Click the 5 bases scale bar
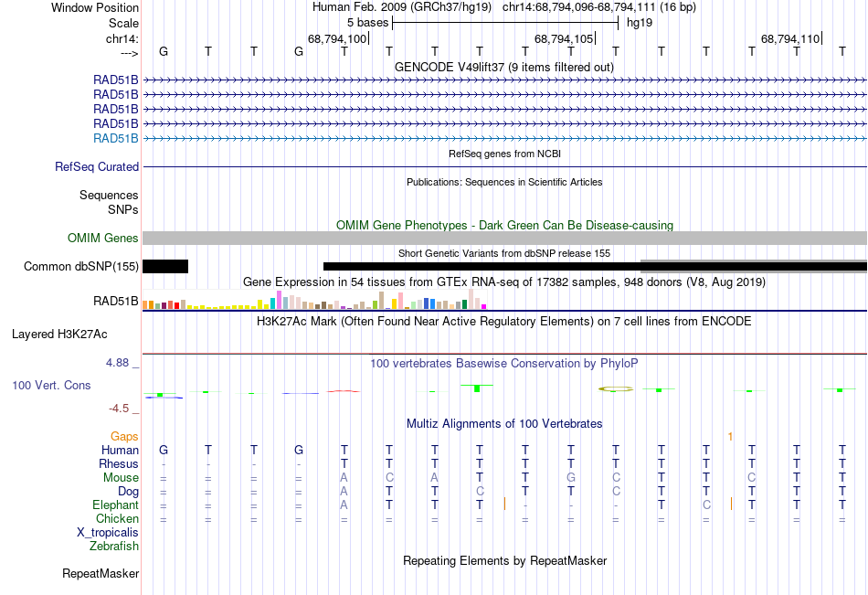The height and width of the screenshot is (595, 868). 505,23
